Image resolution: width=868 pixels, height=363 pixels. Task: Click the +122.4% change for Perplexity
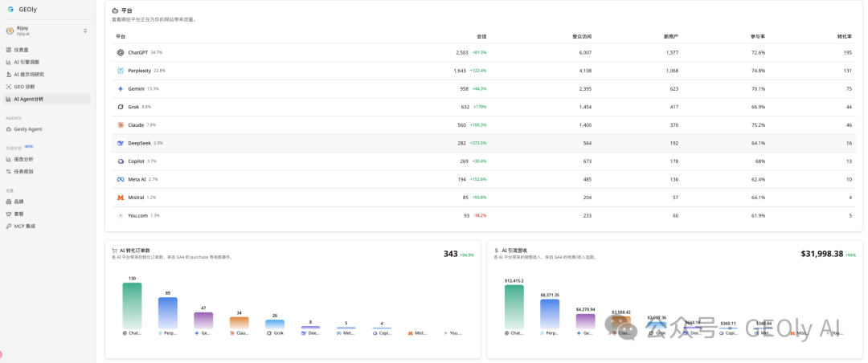click(x=478, y=71)
